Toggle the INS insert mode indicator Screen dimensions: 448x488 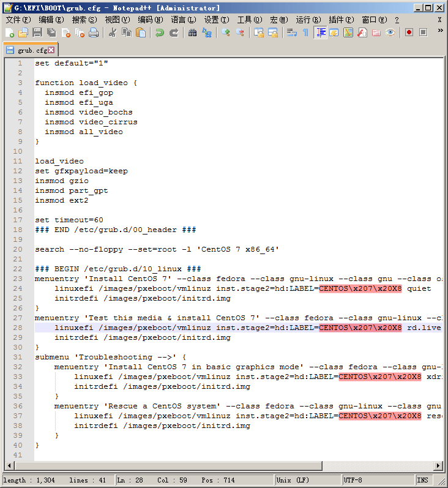[423, 481]
